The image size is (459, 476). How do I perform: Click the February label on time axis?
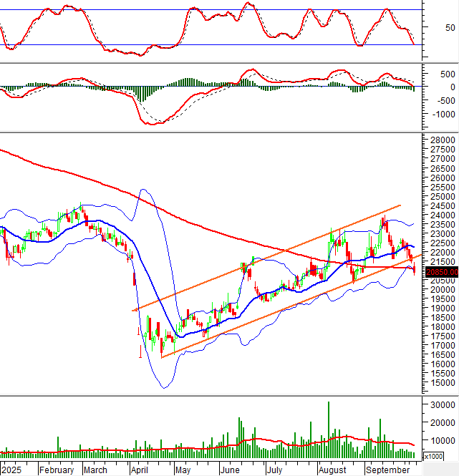pos(57,470)
